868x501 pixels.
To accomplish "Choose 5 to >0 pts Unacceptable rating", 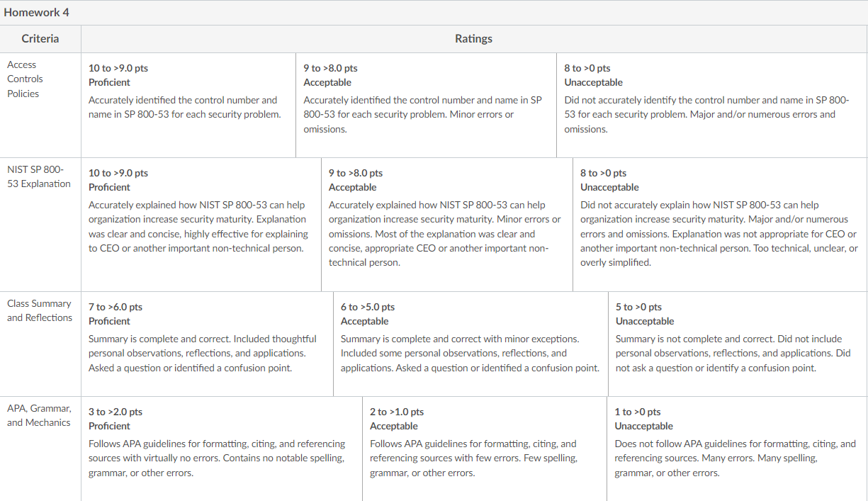I will point(738,344).
